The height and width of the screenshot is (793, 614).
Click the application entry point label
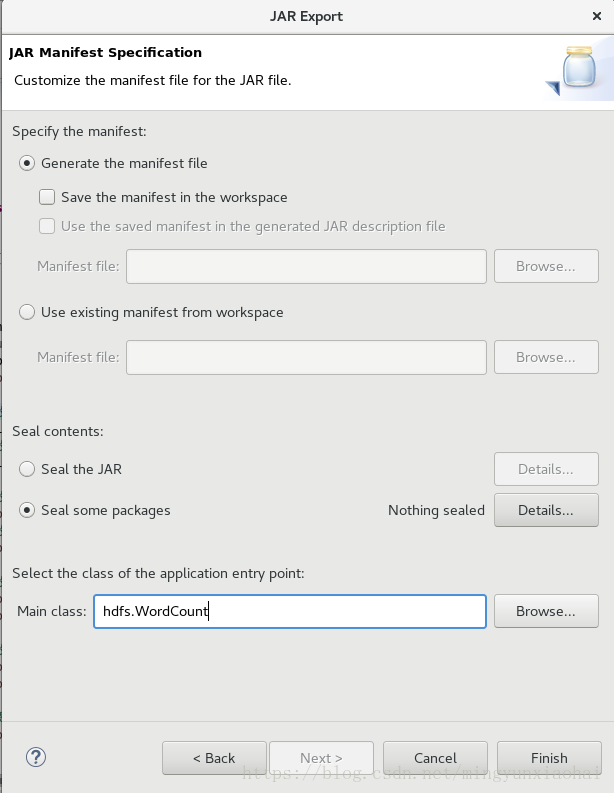(158, 573)
